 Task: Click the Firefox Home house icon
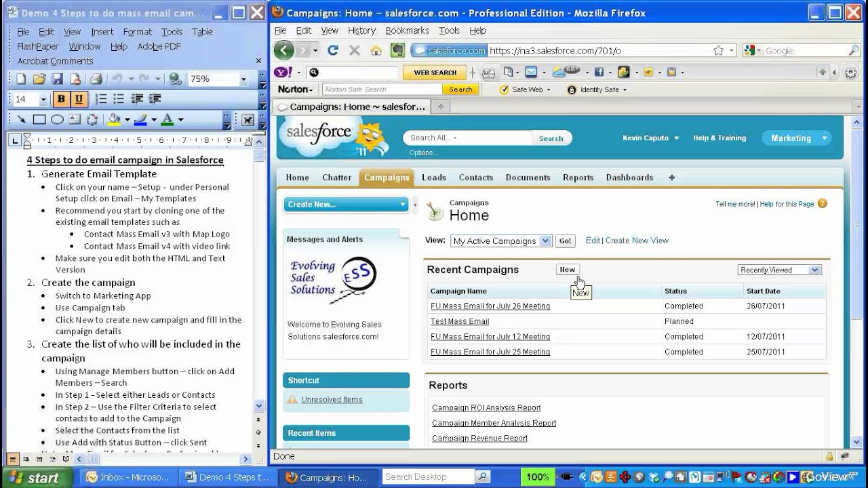376,50
